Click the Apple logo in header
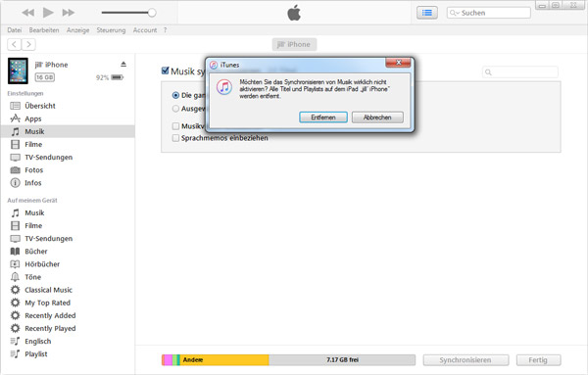588x375 pixels. (x=294, y=13)
